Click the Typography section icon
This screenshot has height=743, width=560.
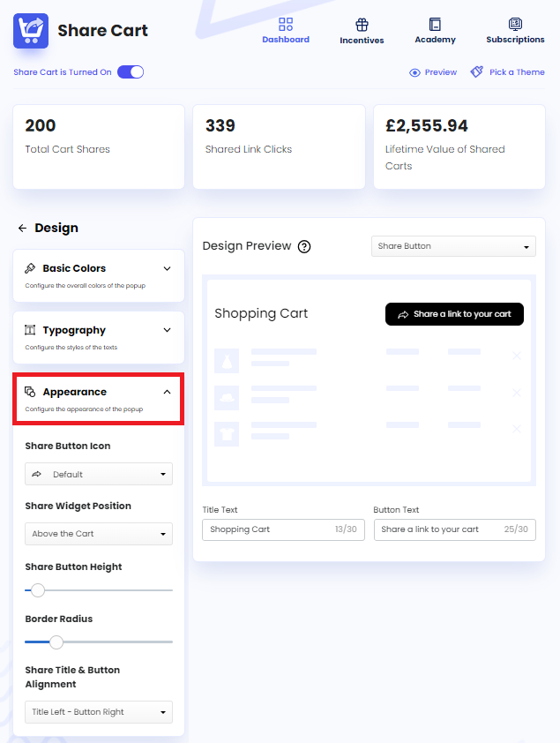point(30,328)
